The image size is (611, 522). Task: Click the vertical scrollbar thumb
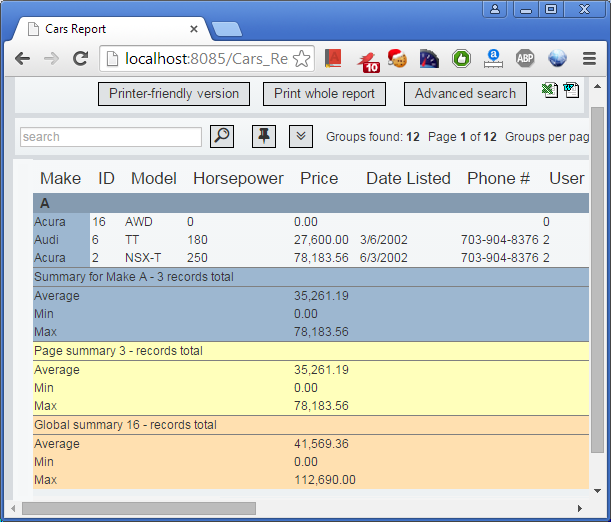point(597,280)
